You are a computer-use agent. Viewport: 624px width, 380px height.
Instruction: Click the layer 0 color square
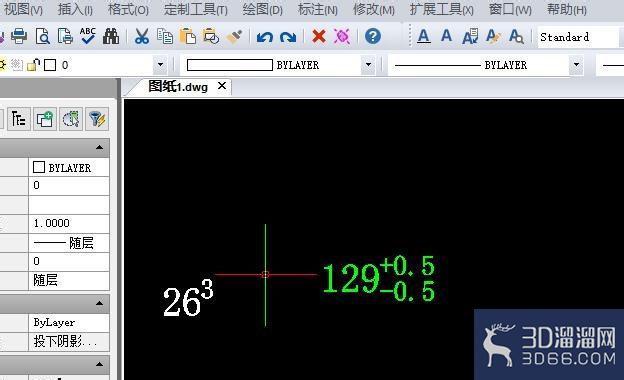coord(50,65)
